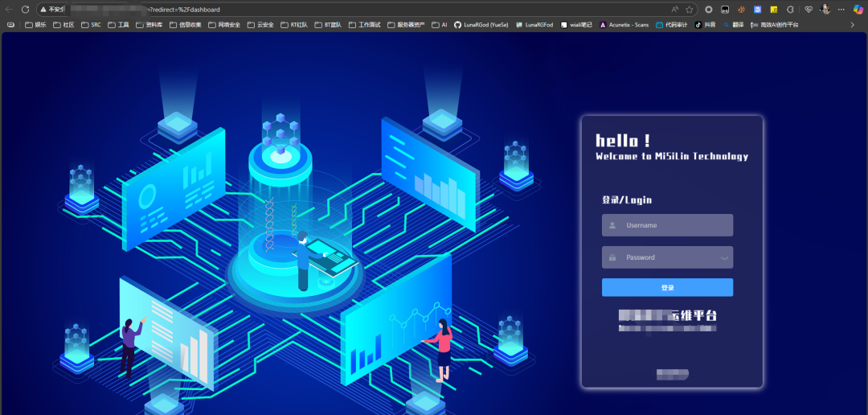Click the 运维平台 title text

[x=694, y=316]
